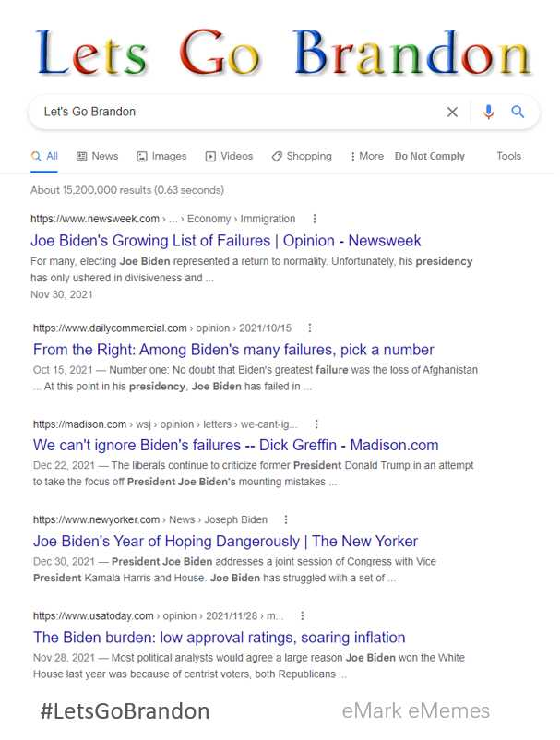The image size is (560, 740).
Task: Open options dots beside usatoday.com result
Action: pyautogui.click(x=303, y=615)
